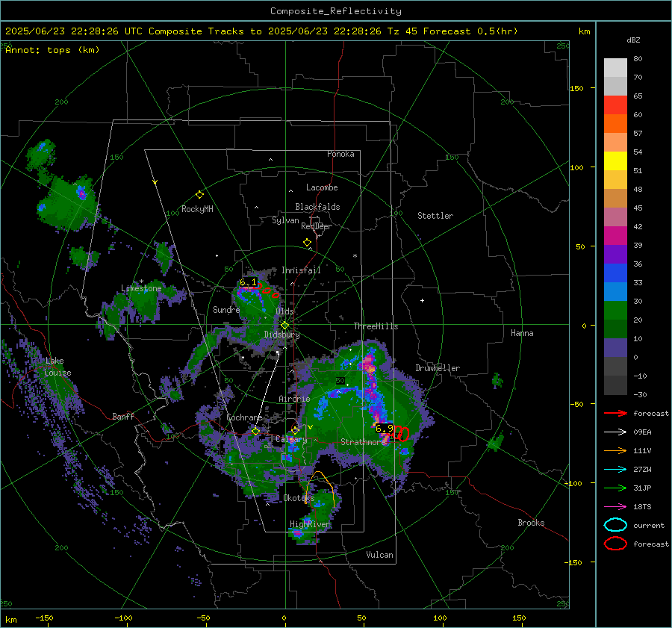Select the yellow diamond marker near RockyMH
The height and width of the screenshot is (628, 672).
pyautogui.click(x=199, y=195)
